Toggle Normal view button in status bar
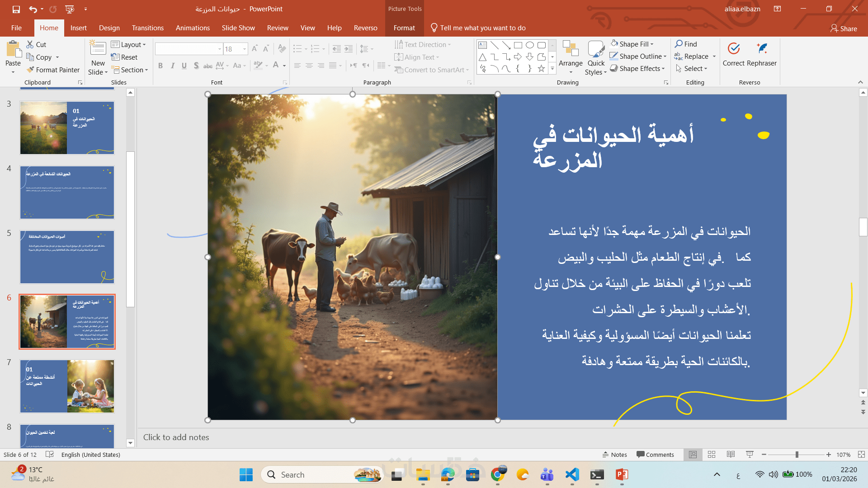This screenshot has height=488, width=868. (x=693, y=455)
